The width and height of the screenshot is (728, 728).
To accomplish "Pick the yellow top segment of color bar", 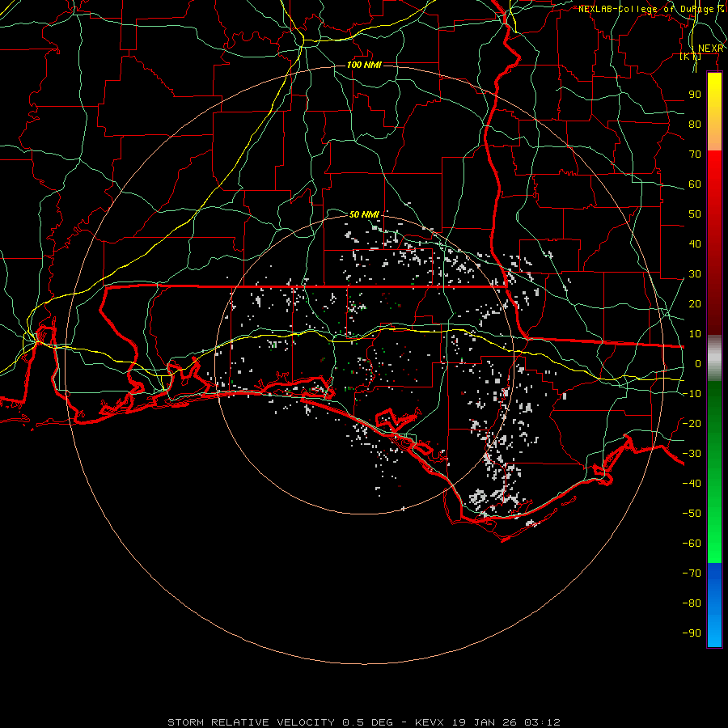I will click(x=714, y=112).
